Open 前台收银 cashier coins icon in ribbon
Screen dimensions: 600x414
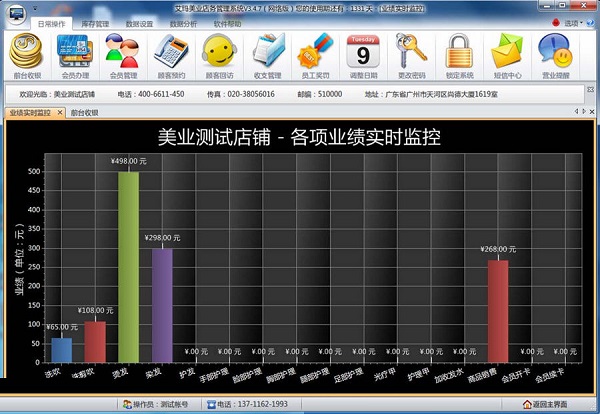pos(26,51)
